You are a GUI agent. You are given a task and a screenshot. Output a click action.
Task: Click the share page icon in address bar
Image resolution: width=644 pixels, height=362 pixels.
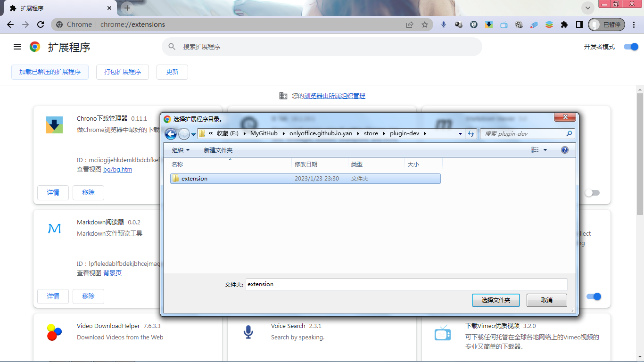tap(410, 25)
